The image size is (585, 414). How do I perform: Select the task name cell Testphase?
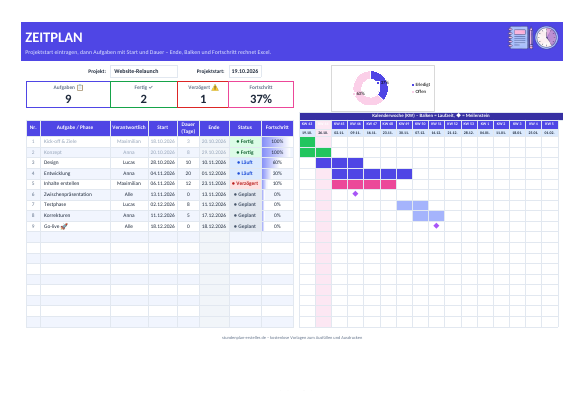click(75, 204)
